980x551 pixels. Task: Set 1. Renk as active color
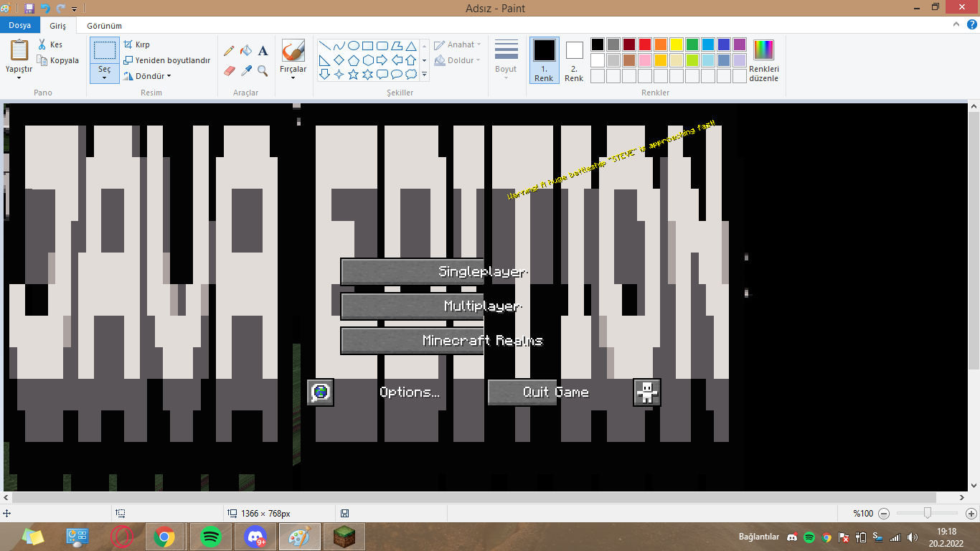[x=544, y=60]
